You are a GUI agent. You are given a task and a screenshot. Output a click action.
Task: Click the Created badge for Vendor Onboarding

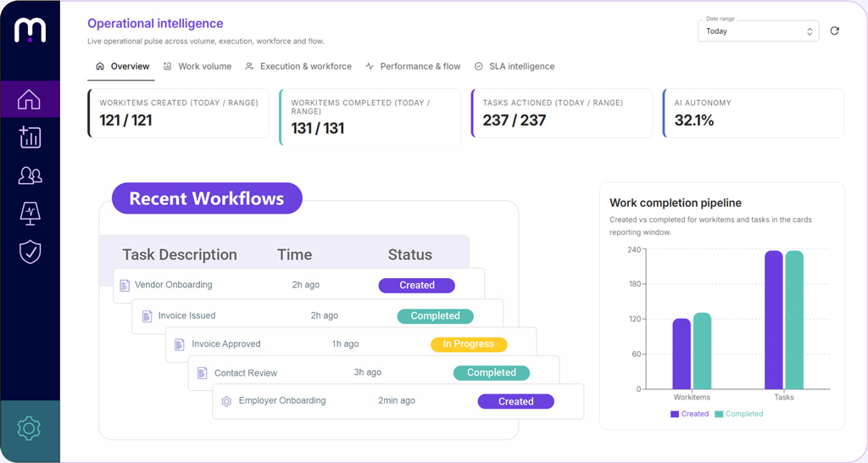click(x=417, y=285)
